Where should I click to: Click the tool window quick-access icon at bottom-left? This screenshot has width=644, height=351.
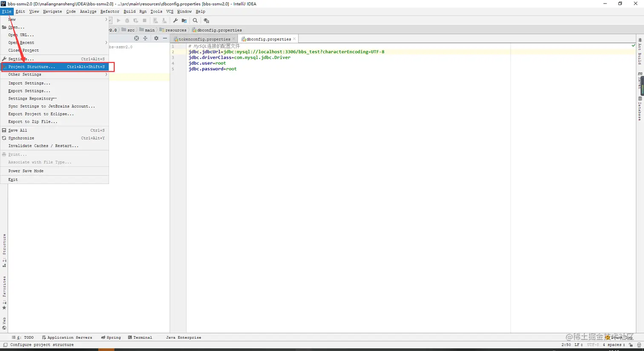pos(5,345)
